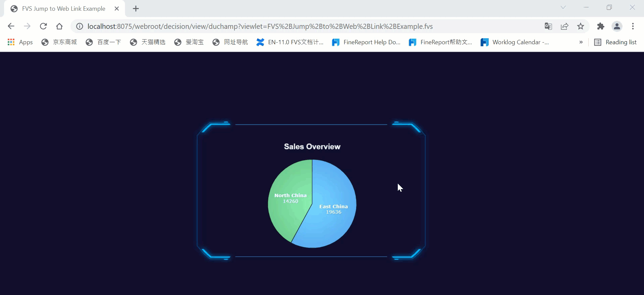The height and width of the screenshot is (295, 644).
Task: View site information icon in address bar
Action: coord(79,26)
